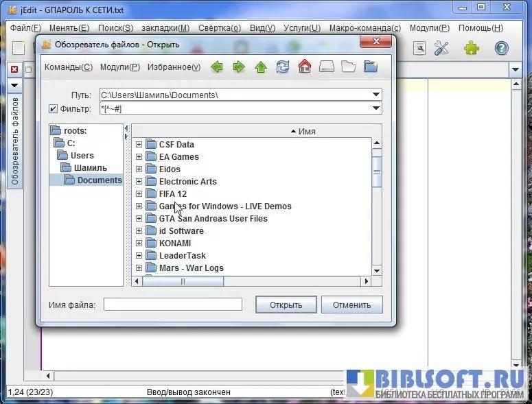532x404 pixels.
Task: Reload the directory listing
Action: [x=283, y=67]
